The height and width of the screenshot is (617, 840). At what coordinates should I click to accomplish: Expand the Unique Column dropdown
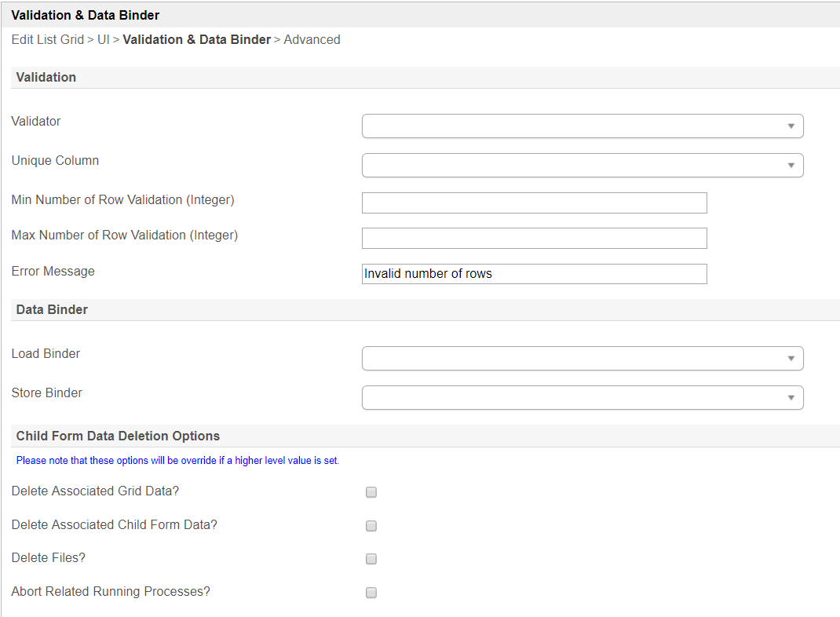582,165
